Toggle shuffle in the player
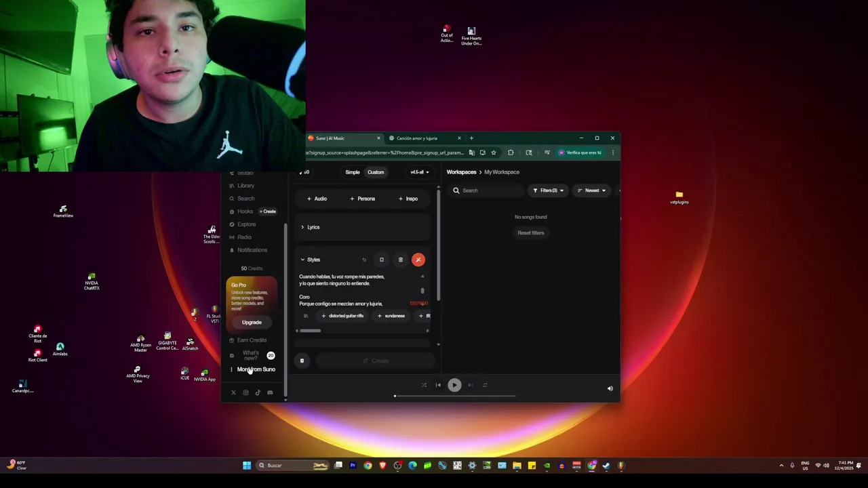The image size is (868, 488). tap(425, 385)
